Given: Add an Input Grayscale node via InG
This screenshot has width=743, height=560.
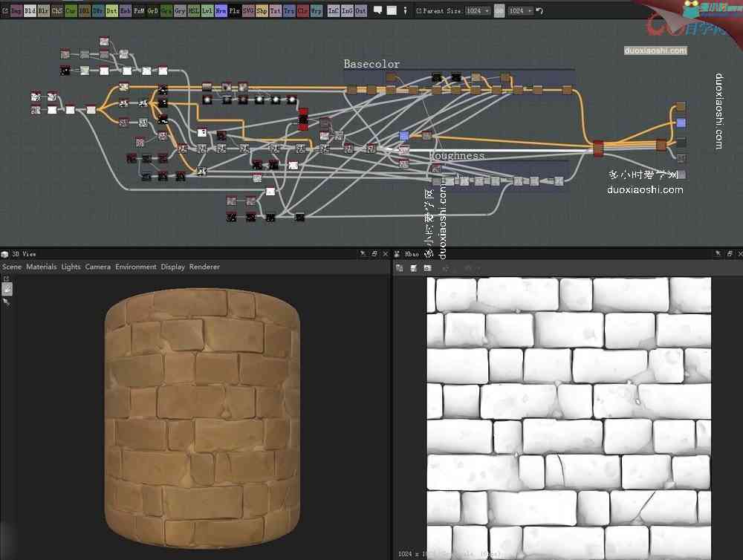Looking at the screenshot, I should tap(347, 10).
